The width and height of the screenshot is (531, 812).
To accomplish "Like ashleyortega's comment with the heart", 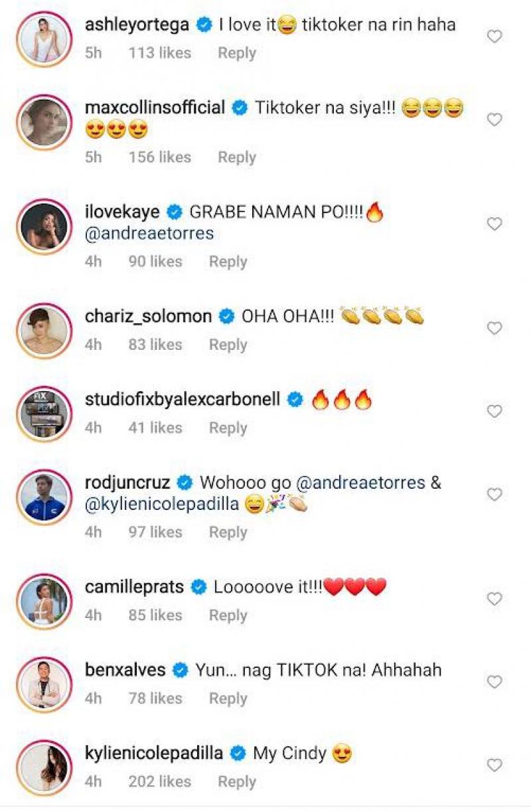I will (x=494, y=37).
